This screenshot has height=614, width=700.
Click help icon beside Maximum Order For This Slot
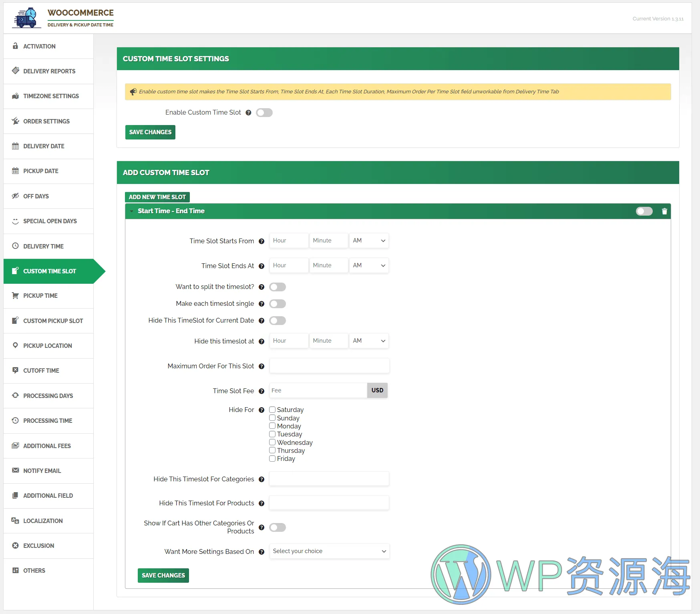[x=261, y=366]
